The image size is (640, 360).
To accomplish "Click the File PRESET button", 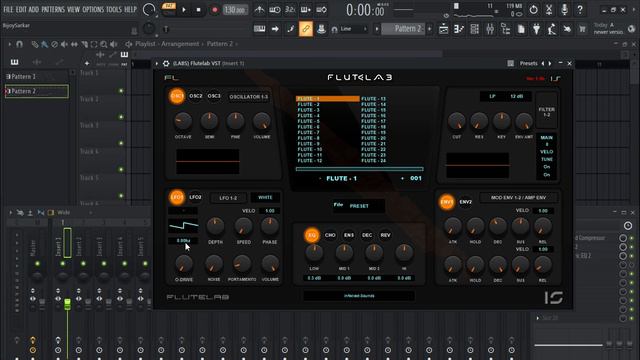I will click(359, 206).
